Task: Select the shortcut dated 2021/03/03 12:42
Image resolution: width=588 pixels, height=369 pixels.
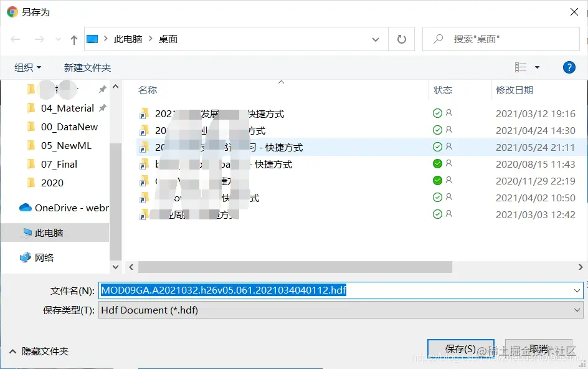Action: (361, 214)
